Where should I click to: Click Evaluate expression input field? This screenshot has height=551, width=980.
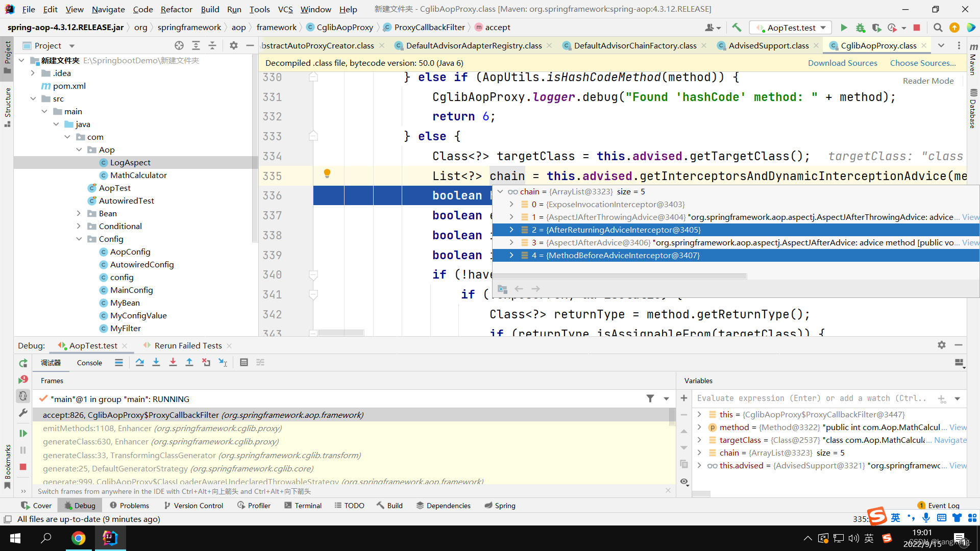click(812, 398)
